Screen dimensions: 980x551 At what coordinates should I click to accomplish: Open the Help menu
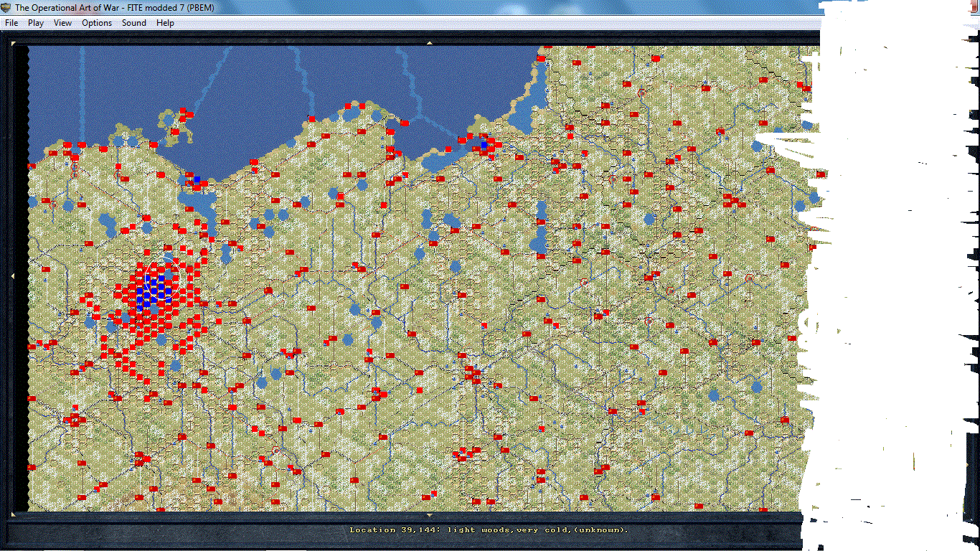click(166, 23)
